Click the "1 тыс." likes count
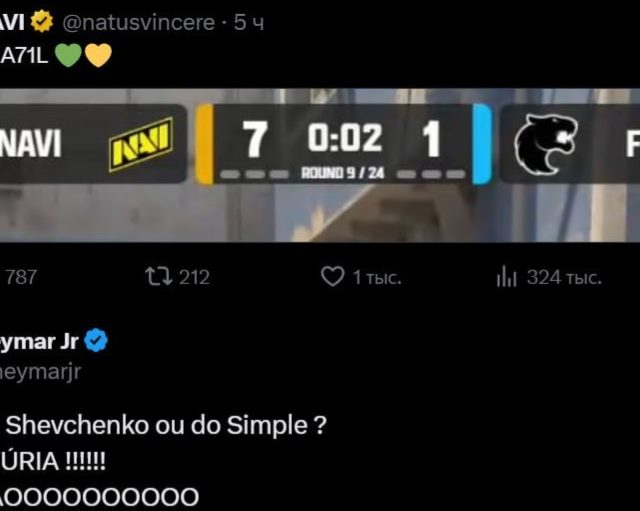 point(376,277)
